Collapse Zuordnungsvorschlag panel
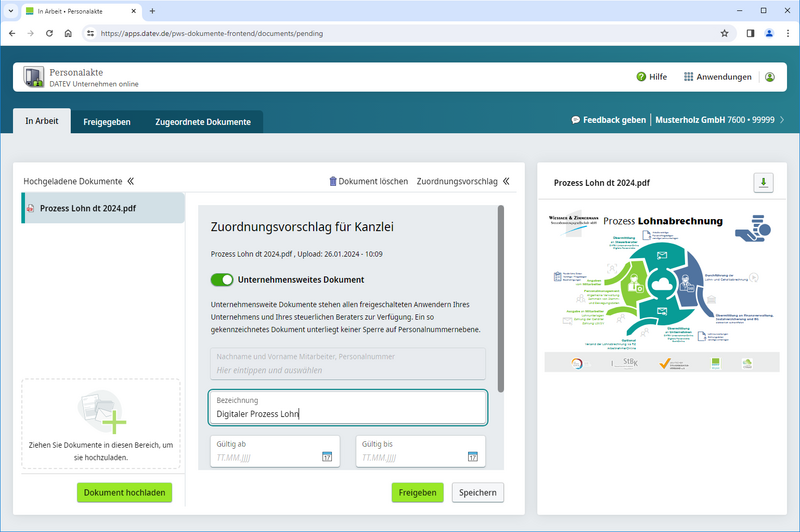The image size is (800, 532). point(506,181)
